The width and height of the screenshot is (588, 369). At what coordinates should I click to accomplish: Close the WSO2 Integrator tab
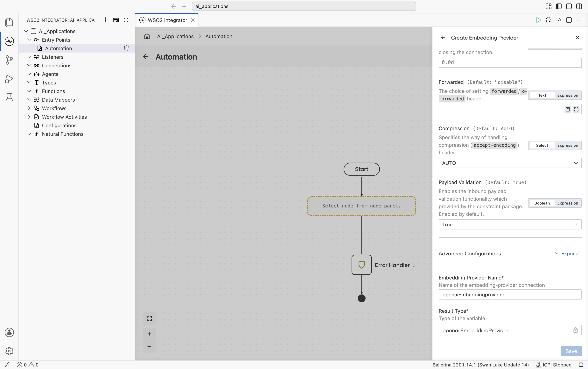click(x=193, y=20)
